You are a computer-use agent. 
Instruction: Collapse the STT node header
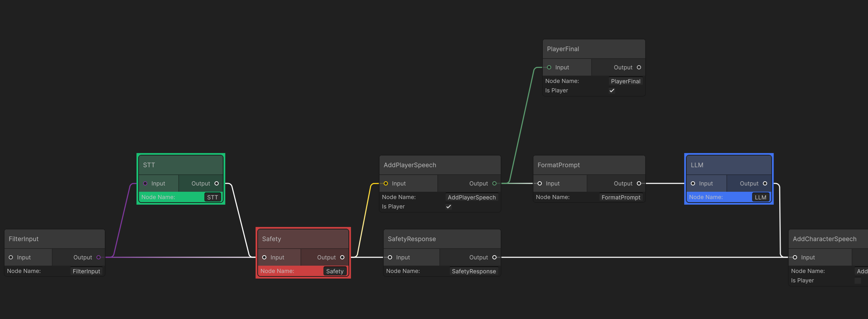coord(180,165)
